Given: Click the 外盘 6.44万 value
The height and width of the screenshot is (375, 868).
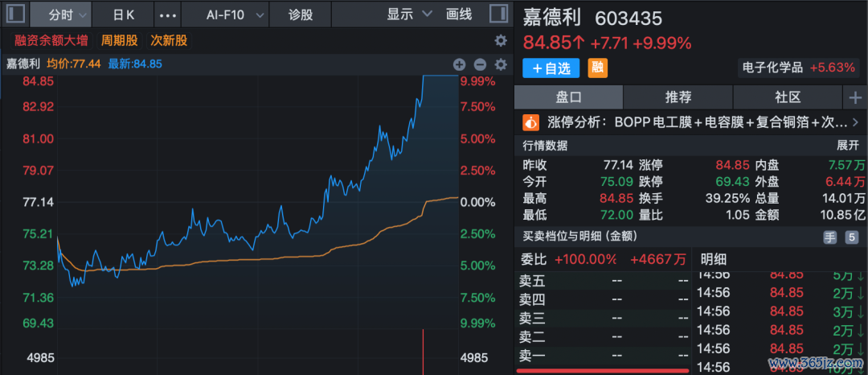Looking at the screenshot, I should point(846,182).
